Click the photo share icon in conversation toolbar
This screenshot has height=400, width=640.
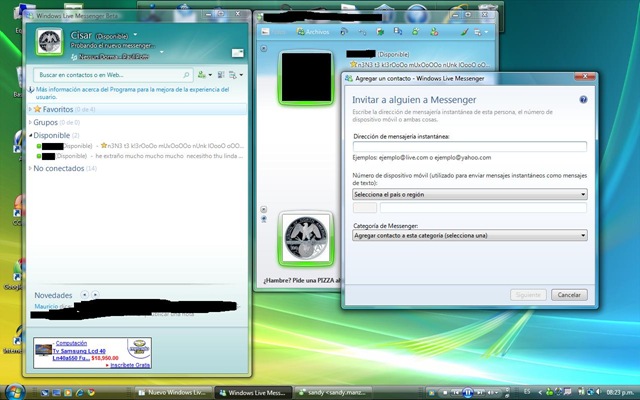(x=266, y=31)
